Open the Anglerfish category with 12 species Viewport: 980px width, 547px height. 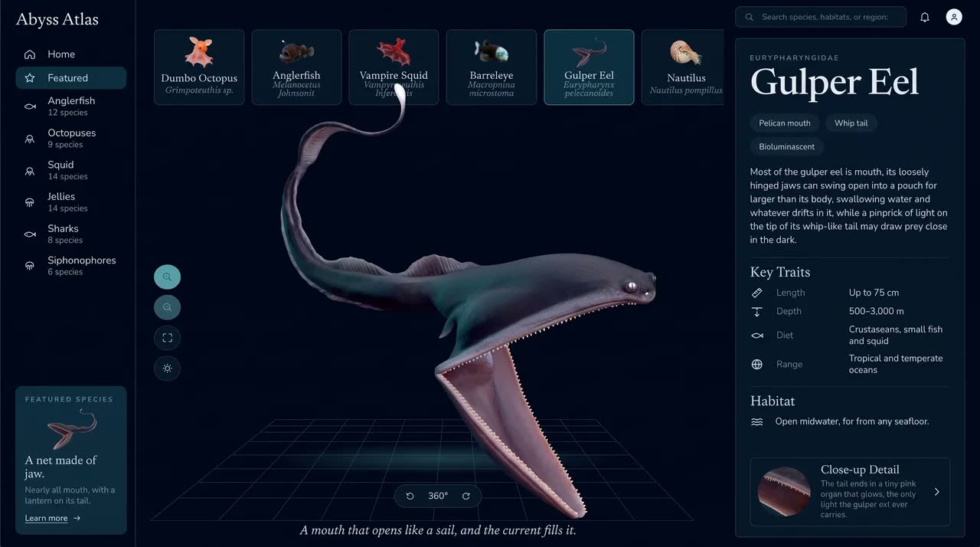coord(71,106)
